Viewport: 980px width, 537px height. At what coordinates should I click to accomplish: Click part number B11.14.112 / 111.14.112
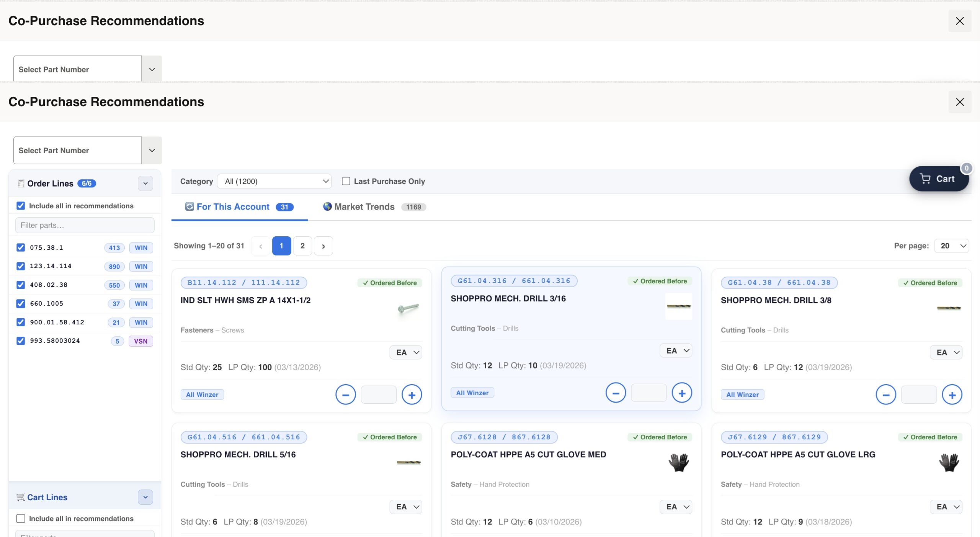point(244,283)
